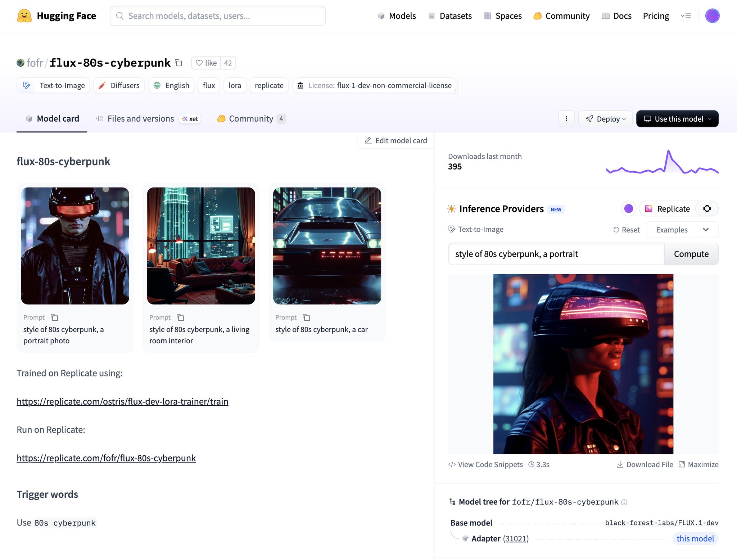Image resolution: width=737 pixels, height=560 pixels.
Task: Select the Text-to-Image tag
Action: 53,85
